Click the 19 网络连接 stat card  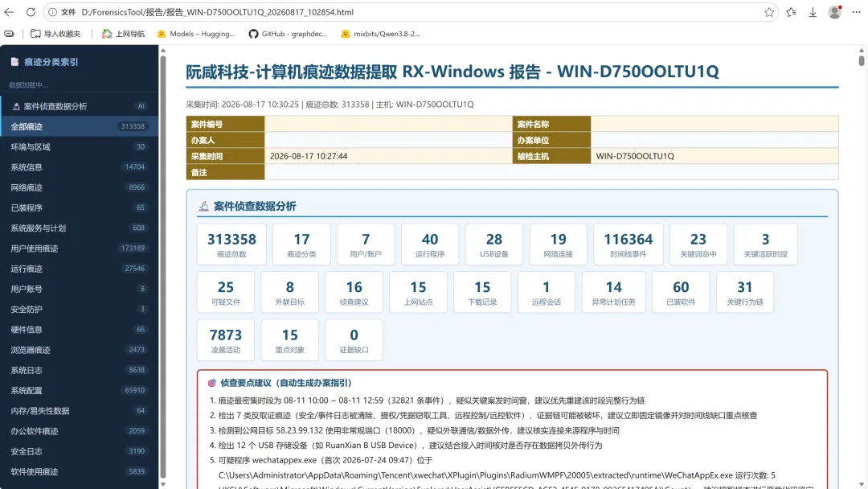click(558, 244)
